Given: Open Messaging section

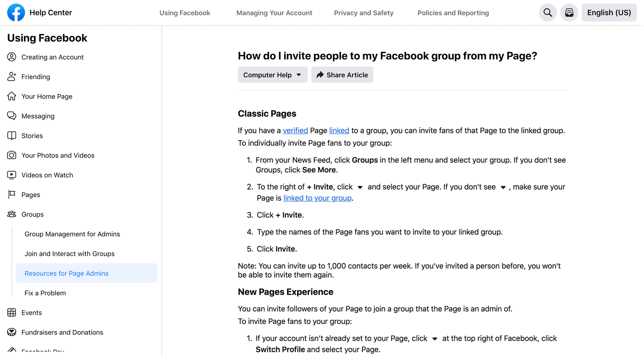Looking at the screenshot, I should (38, 116).
